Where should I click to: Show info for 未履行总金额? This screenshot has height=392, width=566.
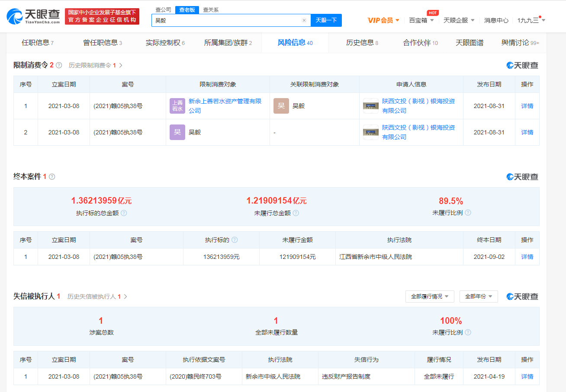296,213
